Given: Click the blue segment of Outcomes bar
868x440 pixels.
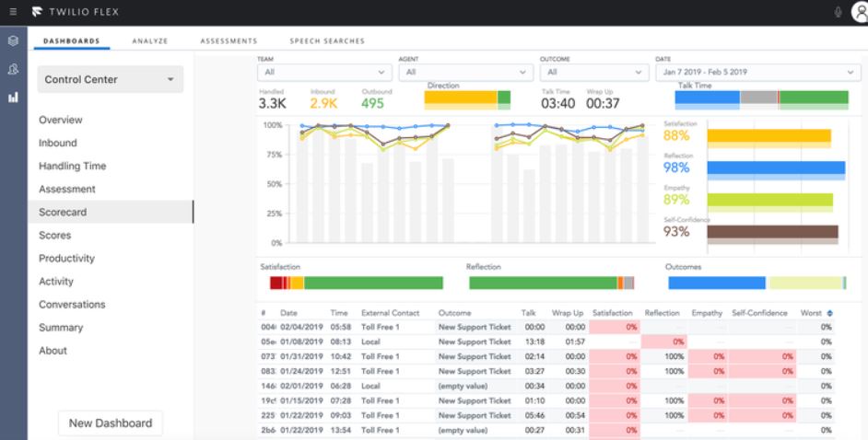Looking at the screenshot, I should pos(717,283).
